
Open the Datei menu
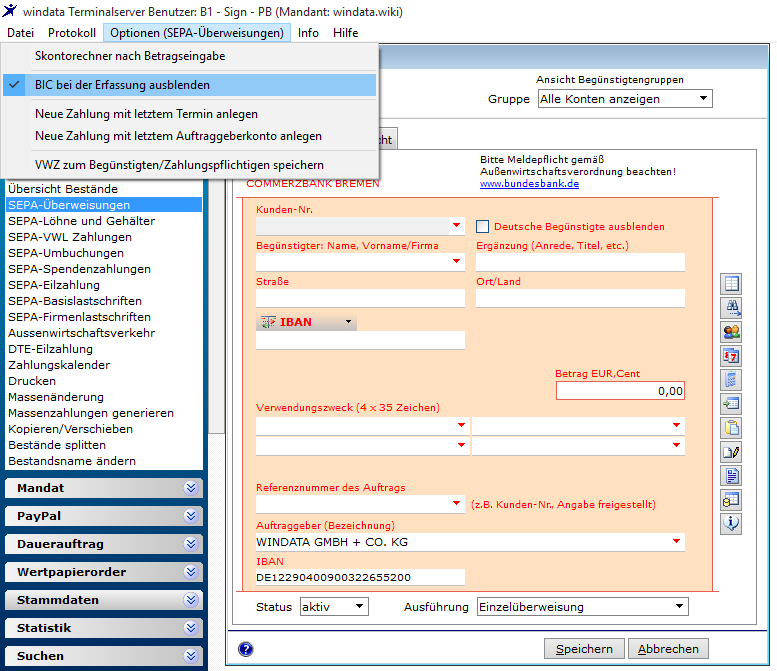tap(20, 33)
